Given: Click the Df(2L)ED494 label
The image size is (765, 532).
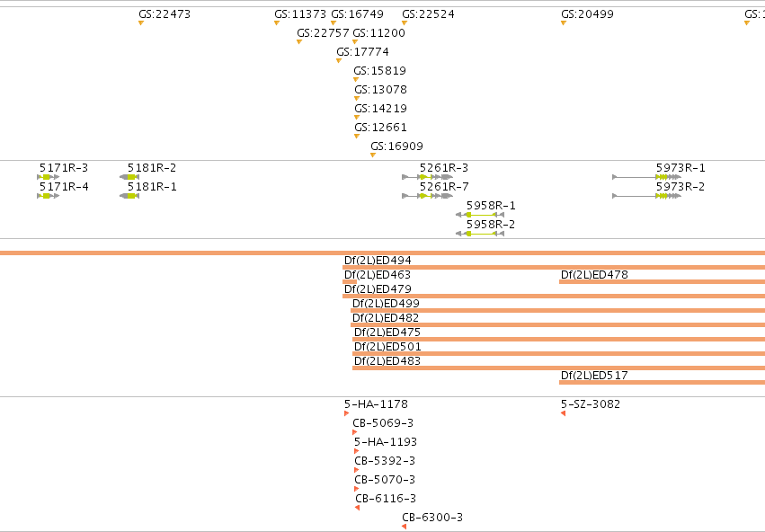Looking at the screenshot, I should (x=378, y=261).
